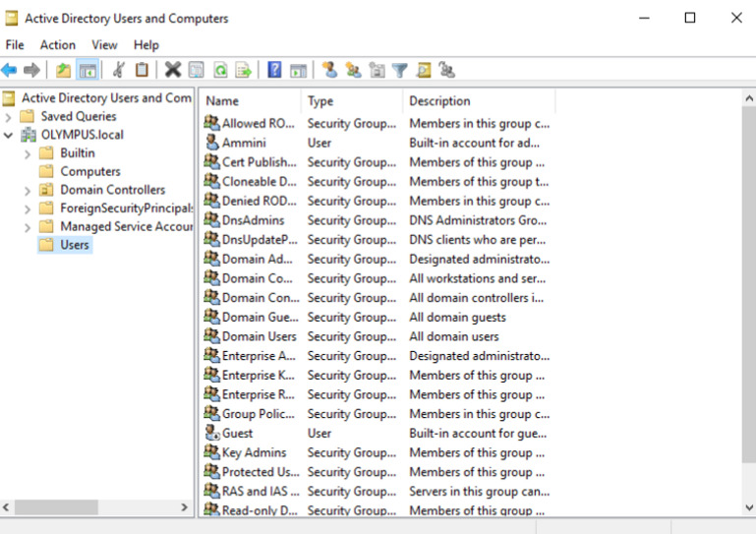Select the Domain Controllers tree item

tap(112, 190)
